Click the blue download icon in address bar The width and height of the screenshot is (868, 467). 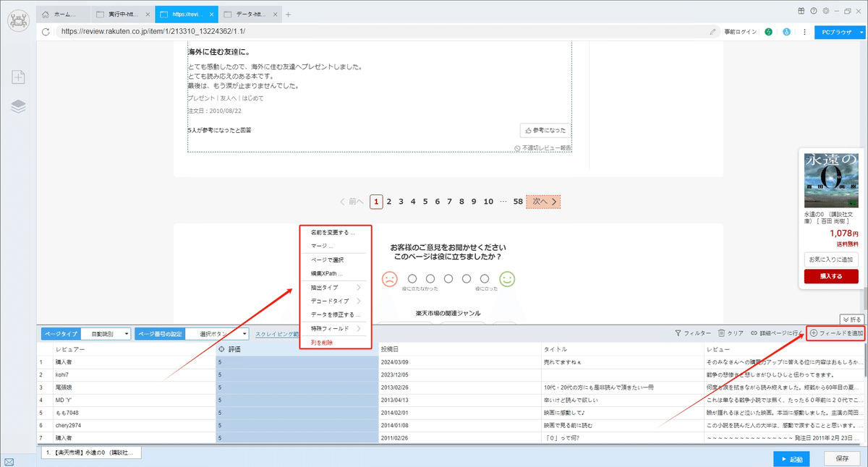[x=786, y=32]
